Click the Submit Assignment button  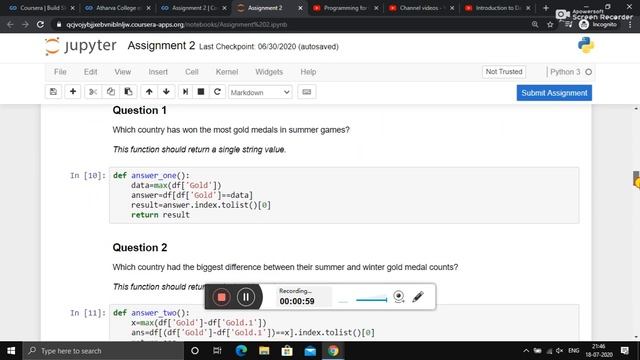554,93
